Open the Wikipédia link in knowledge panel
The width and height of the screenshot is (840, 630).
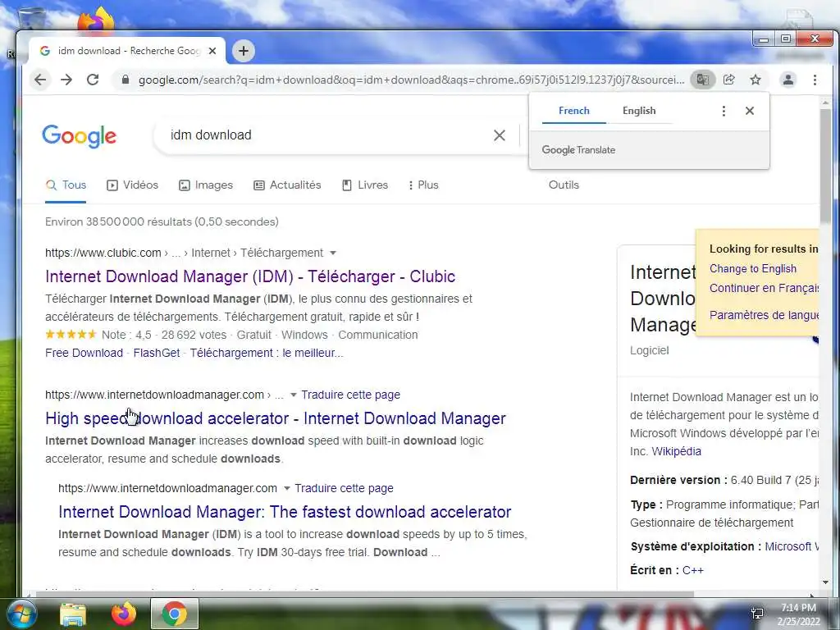click(676, 452)
